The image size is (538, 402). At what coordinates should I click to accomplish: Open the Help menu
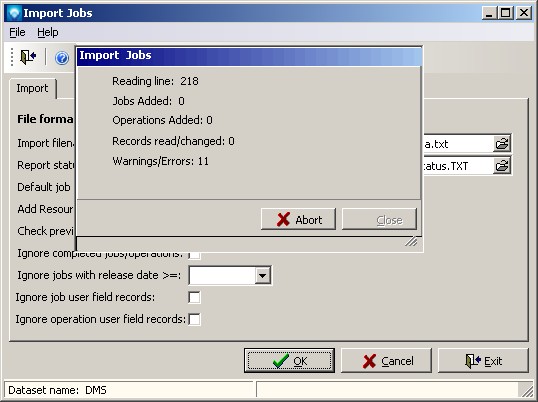coord(48,32)
